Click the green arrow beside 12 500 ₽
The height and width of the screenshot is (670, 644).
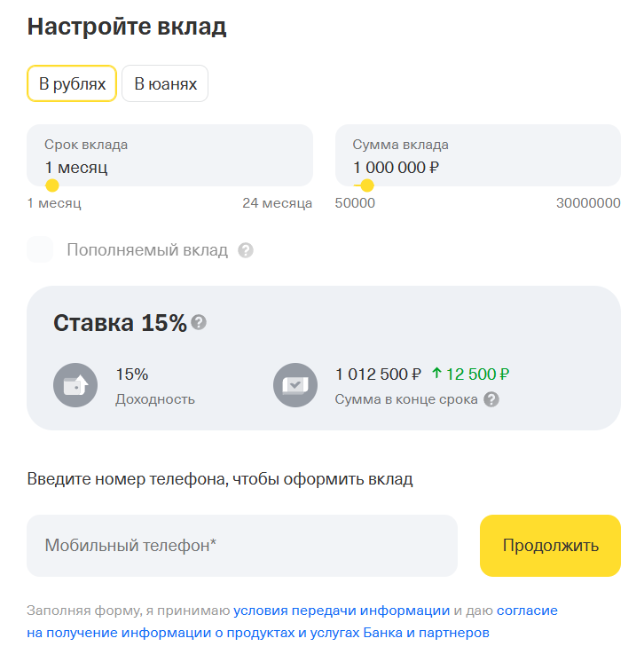(x=436, y=374)
